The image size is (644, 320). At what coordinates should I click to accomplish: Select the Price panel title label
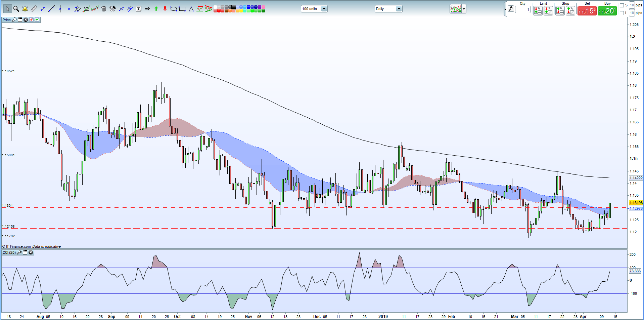[x=7, y=20]
